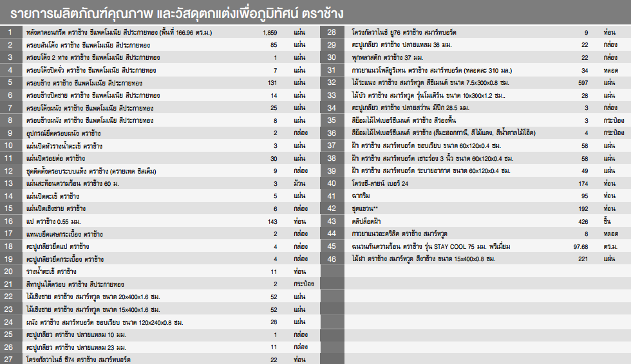631x364 pixels.
Task: Click quantity value 85
Action: (x=274, y=45)
